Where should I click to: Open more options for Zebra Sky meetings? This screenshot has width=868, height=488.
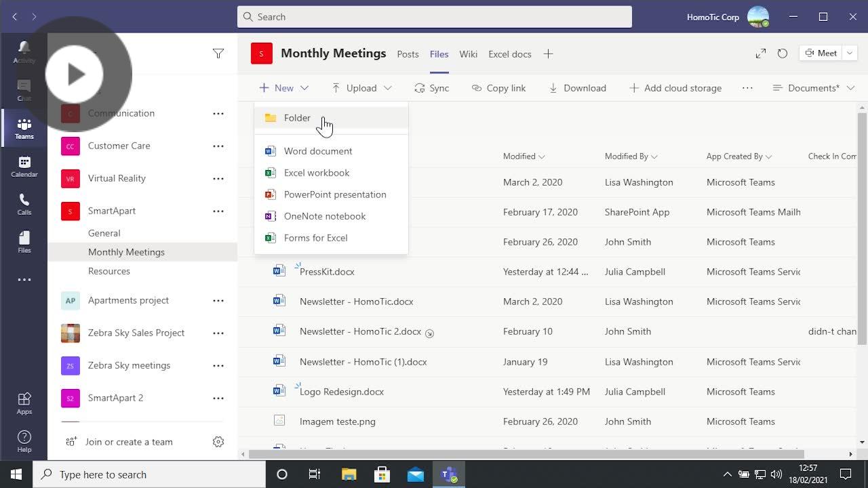point(218,365)
